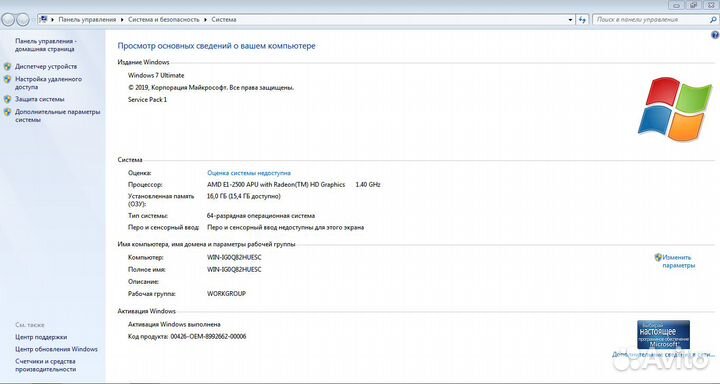720x384 pixels.
Task: Select the Система breadcrumb segment
Action: tap(224, 20)
